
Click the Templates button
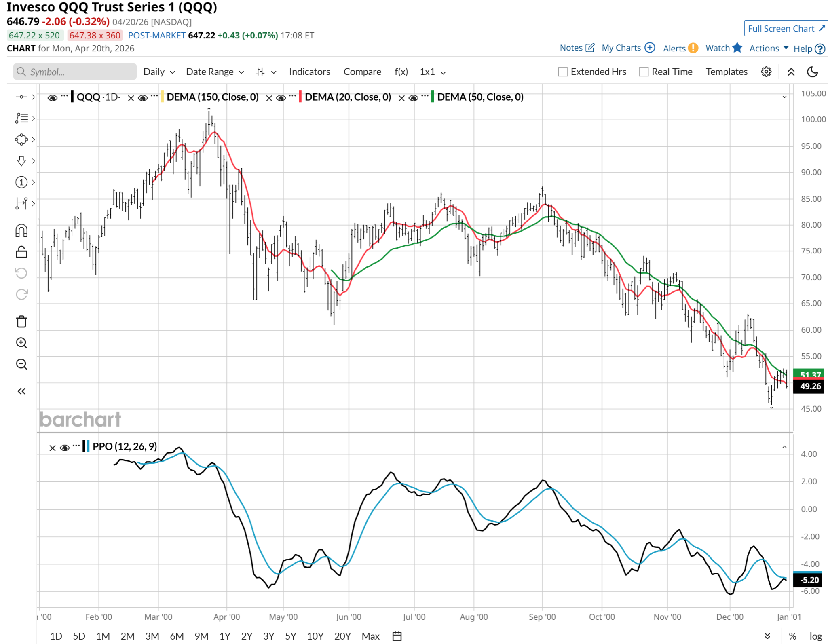[727, 72]
